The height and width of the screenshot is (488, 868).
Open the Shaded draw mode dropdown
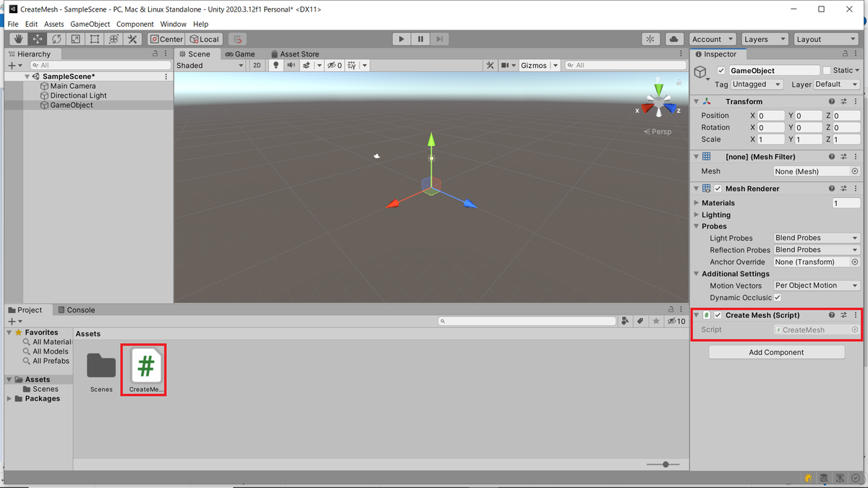[x=210, y=65]
